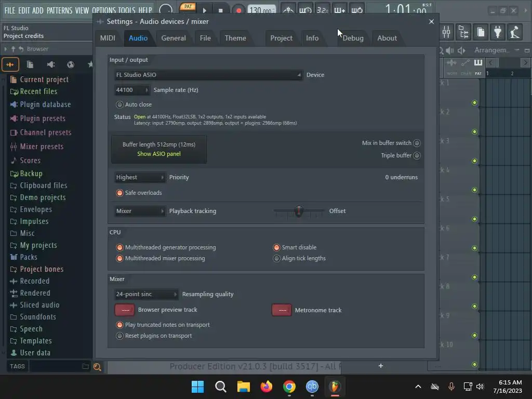
Task: Select the browser audio waveform filter icon
Action: tap(10, 64)
